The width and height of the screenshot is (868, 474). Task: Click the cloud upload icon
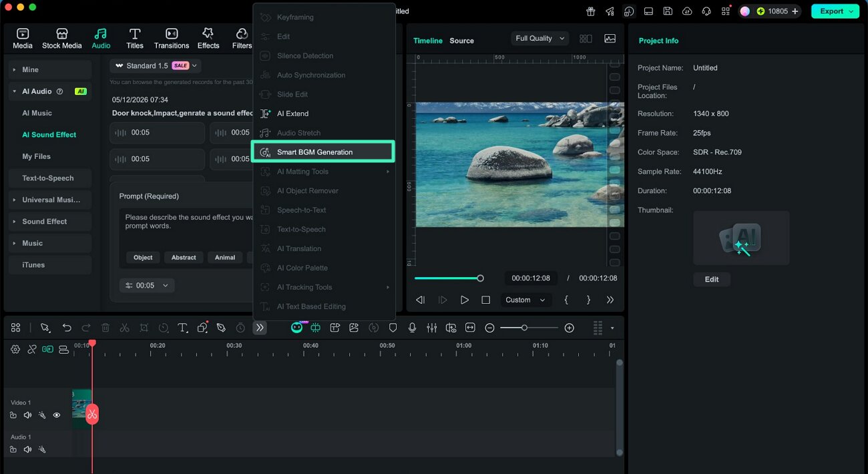click(x=687, y=11)
